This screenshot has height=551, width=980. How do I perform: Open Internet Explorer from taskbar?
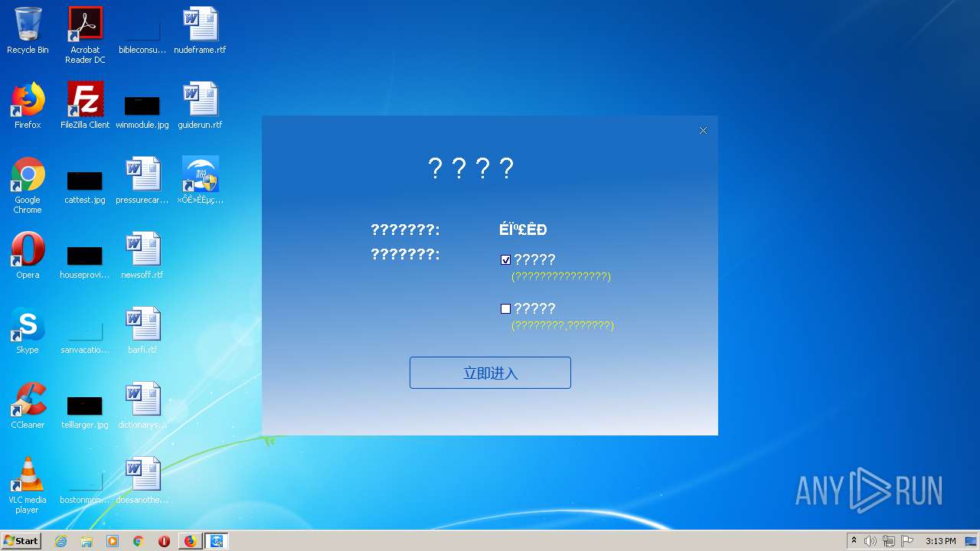(x=60, y=541)
